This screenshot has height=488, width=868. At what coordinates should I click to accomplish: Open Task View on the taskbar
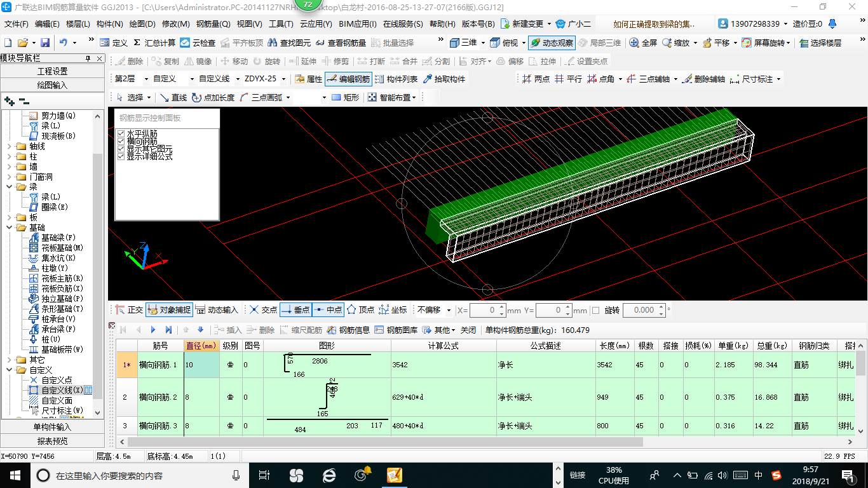point(264,475)
